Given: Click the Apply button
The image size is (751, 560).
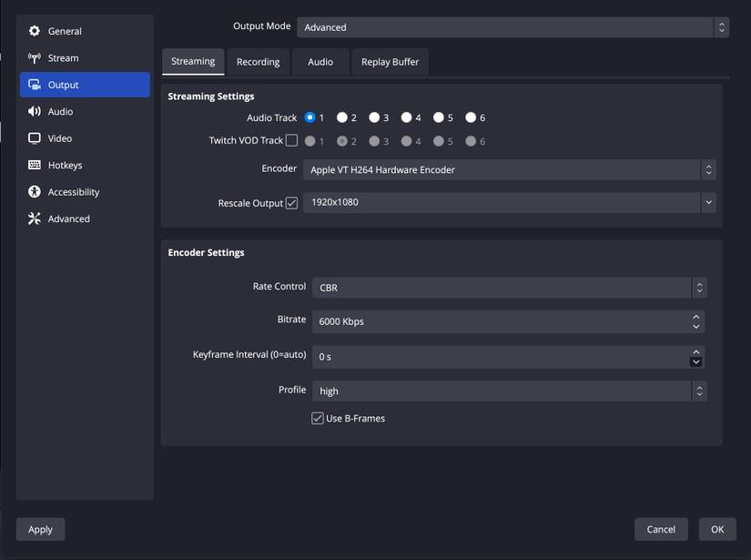Looking at the screenshot, I should pos(40,529).
